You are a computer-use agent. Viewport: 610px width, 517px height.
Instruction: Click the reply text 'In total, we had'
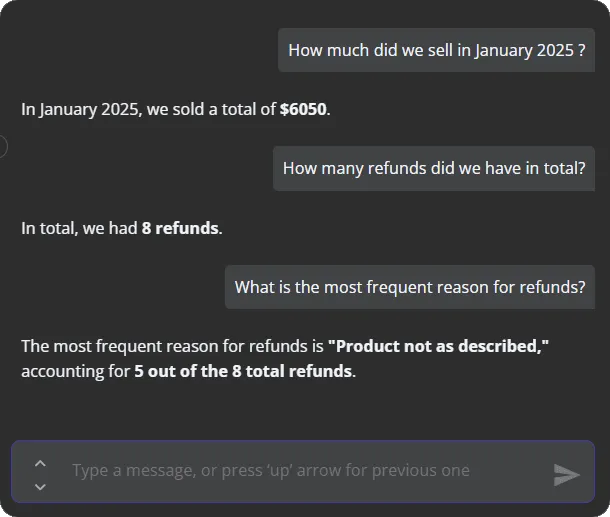79,228
